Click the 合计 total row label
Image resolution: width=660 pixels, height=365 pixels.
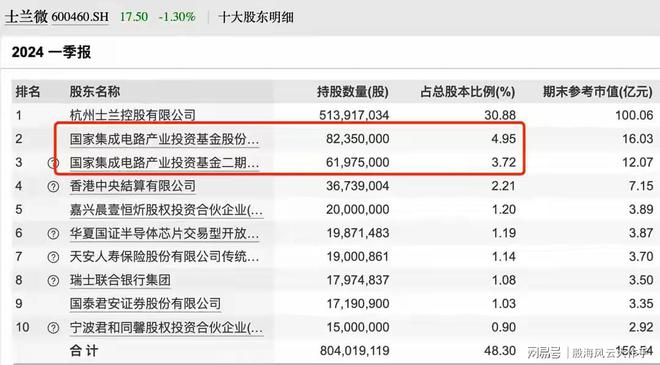click(84, 351)
